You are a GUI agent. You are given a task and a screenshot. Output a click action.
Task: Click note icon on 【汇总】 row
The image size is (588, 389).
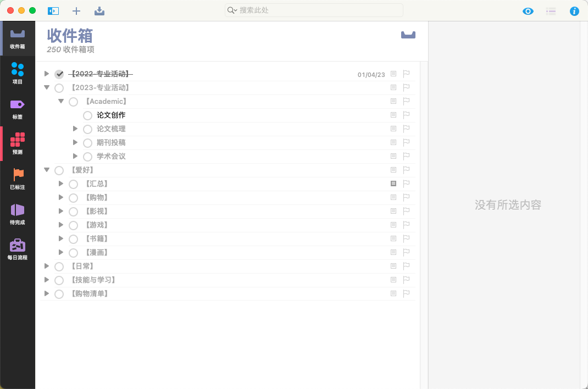[x=393, y=184]
